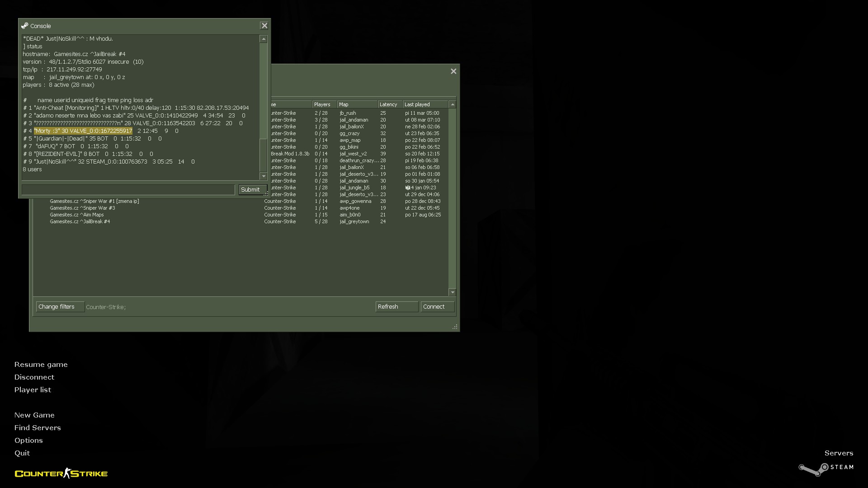Viewport: 868px width, 488px height.
Task: Select the server row with map gg_bikini
Action: click(359, 147)
